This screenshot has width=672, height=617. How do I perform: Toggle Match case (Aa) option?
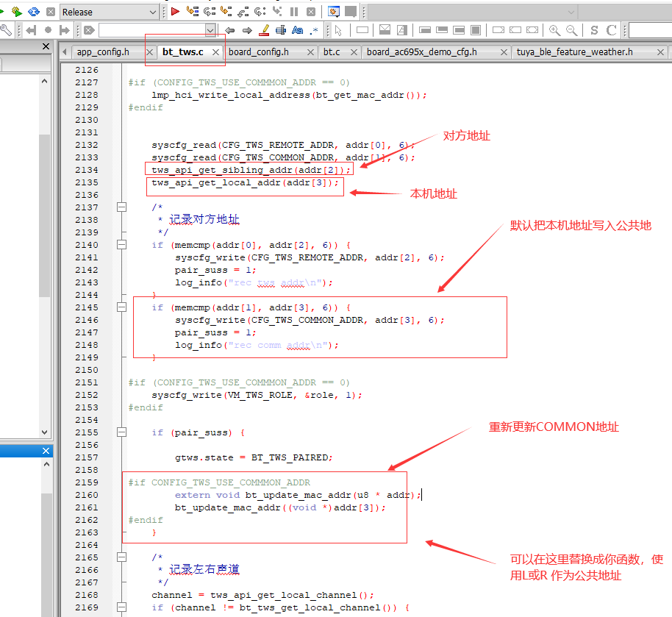click(x=298, y=30)
